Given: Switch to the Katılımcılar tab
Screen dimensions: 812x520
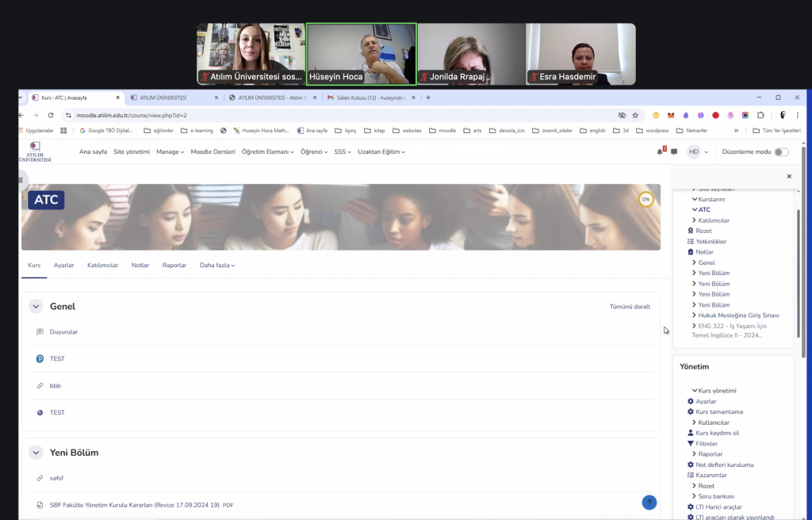Looking at the screenshot, I should [102, 266].
